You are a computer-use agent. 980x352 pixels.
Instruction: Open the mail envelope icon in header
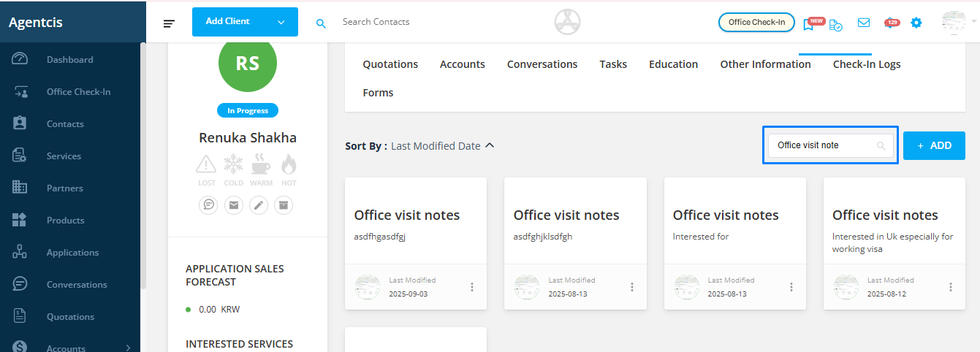point(864,23)
